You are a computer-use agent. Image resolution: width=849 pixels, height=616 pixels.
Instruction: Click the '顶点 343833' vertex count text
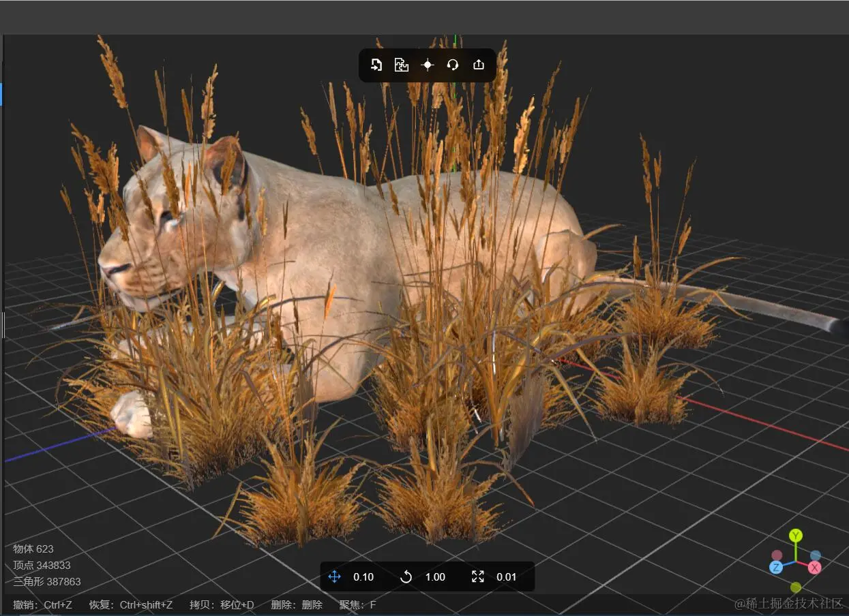(42, 565)
